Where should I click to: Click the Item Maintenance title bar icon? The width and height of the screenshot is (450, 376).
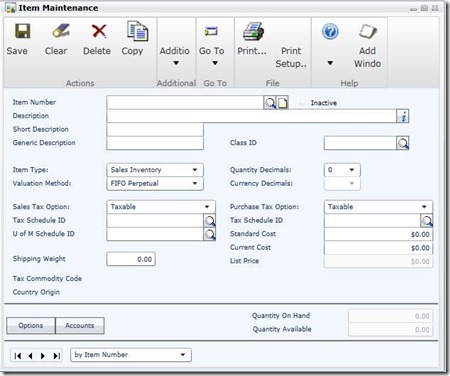pyautogui.click(x=11, y=8)
